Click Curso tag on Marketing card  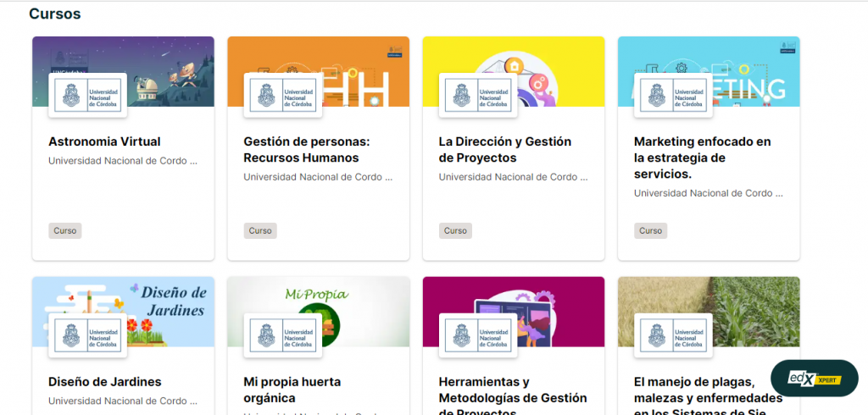[x=650, y=230]
